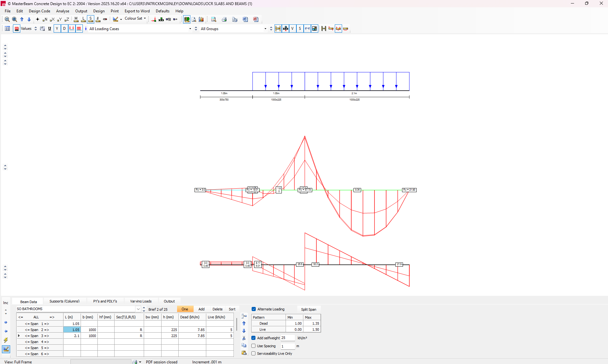Enable the Serviceability Live Only checkbox

(x=253, y=354)
